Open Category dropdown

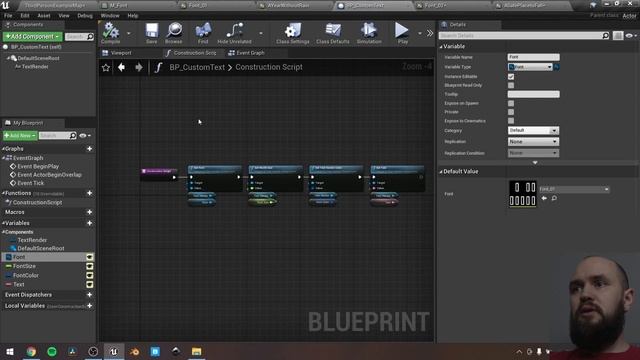[x=533, y=131]
